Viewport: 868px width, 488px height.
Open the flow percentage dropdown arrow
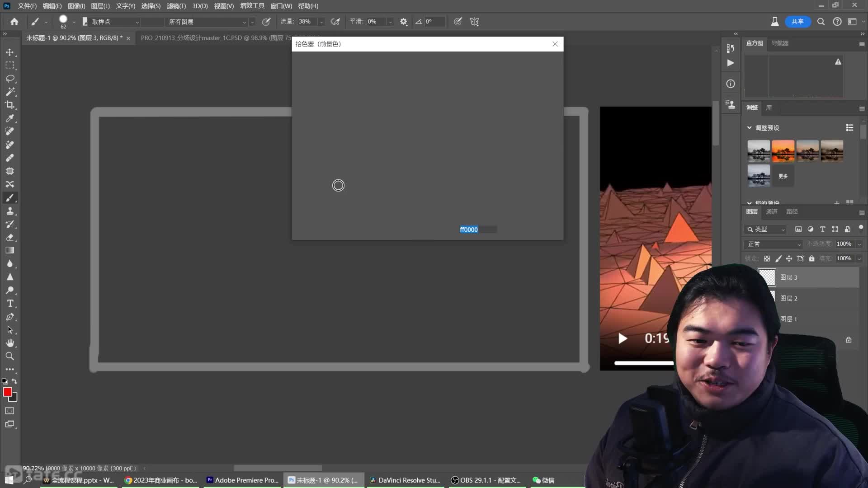321,22
